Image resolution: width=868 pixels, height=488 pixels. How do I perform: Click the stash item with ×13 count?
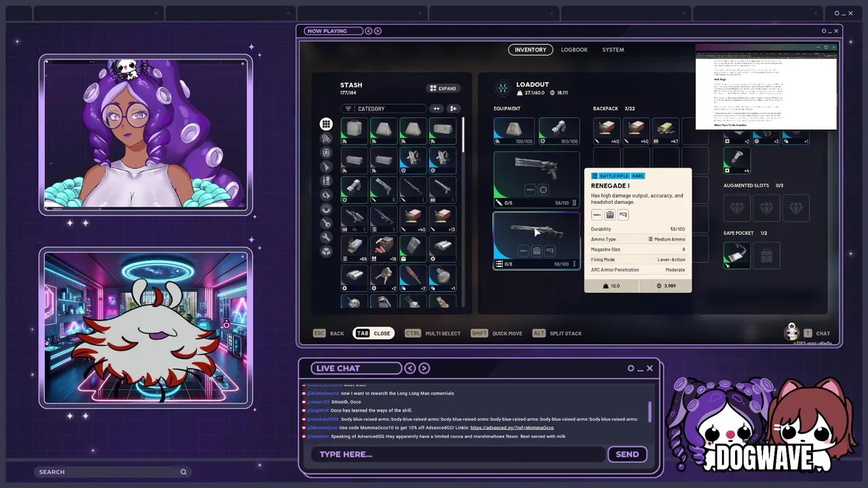[443, 218]
